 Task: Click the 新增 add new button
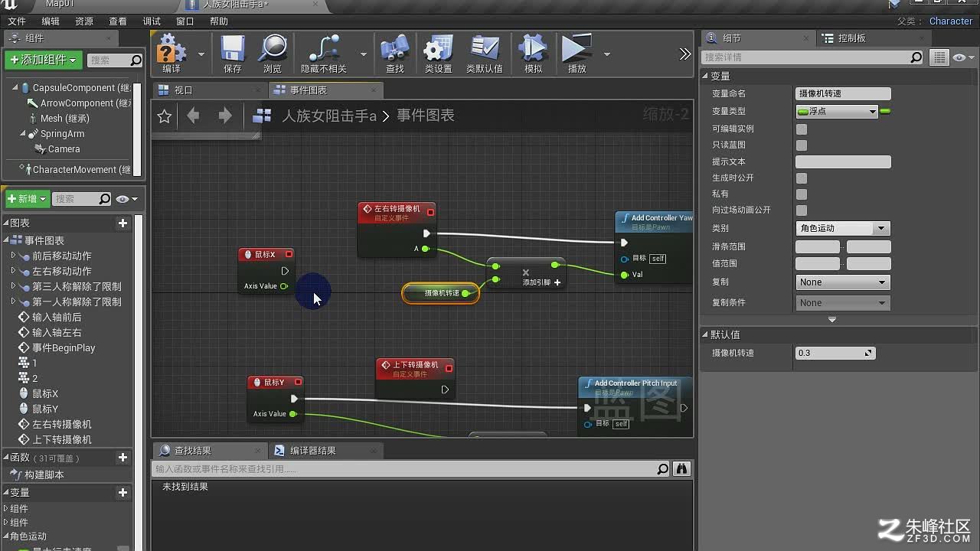(28, 199)
